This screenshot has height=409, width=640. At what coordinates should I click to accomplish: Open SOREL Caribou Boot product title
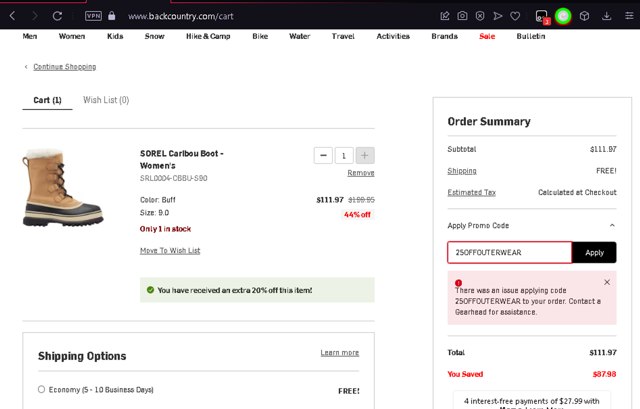point(182,160)
